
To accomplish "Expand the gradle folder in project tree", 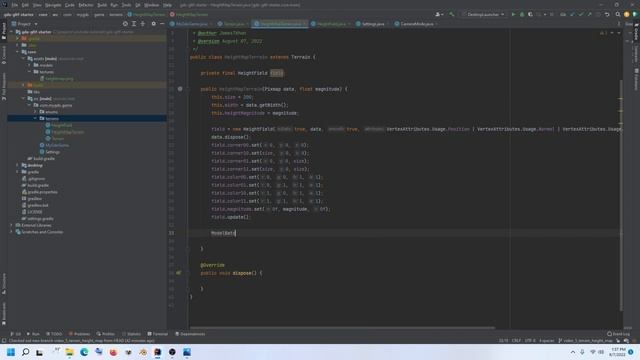I will 18,172.
